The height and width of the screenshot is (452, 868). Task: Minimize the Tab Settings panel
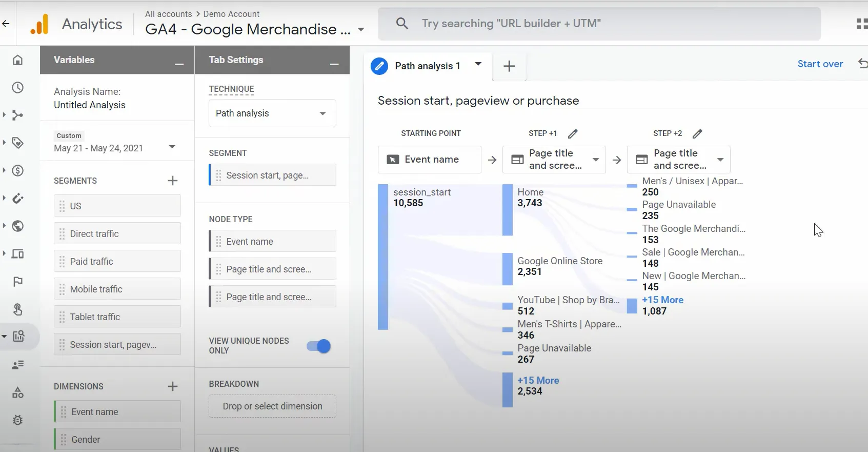tap(334, 64)
